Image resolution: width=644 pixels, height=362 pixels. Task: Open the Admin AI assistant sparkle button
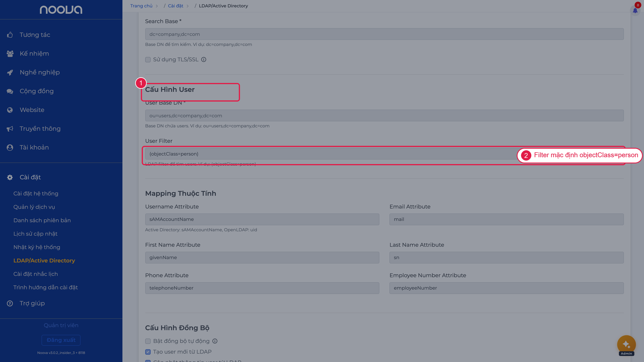(x=626, y=345)
